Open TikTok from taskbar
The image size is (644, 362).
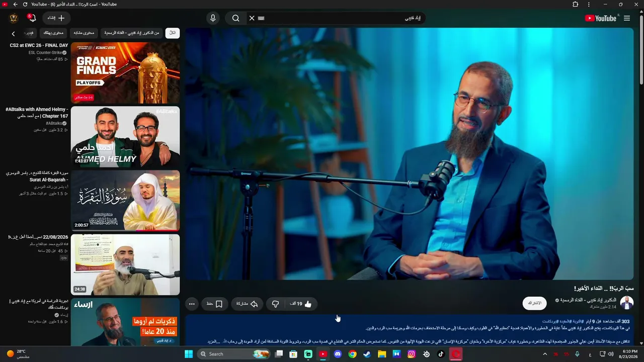click(x=441, y=354)
